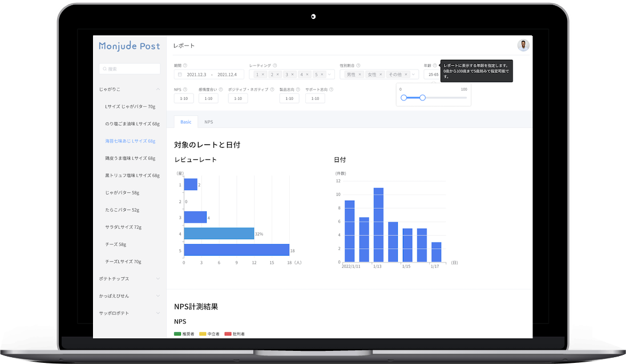Remove the 男性 gender tag

[360, 75]
